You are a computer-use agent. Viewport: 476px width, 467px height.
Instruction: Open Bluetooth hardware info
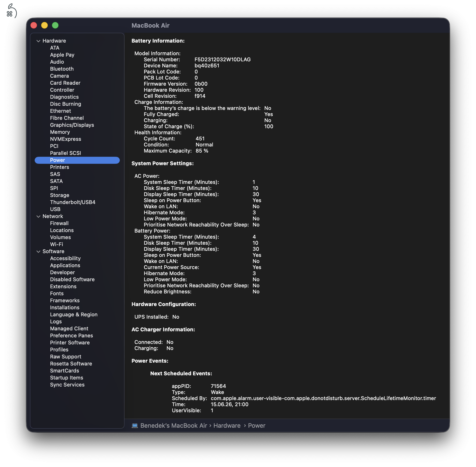pos(62,69)
